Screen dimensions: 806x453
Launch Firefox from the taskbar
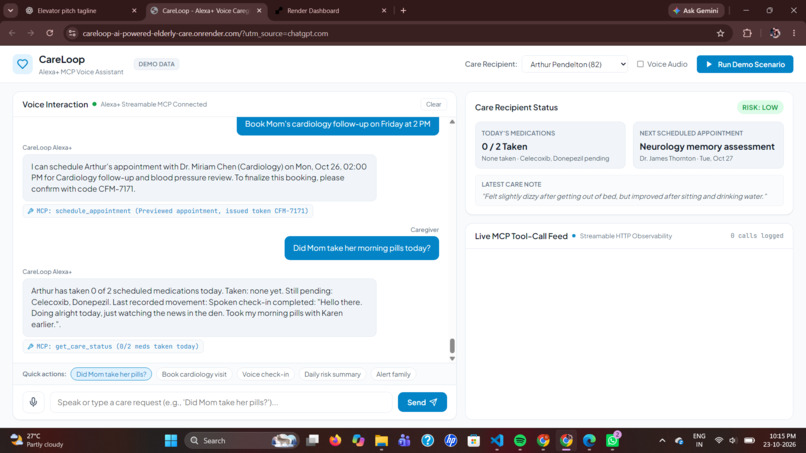point(335,441)
